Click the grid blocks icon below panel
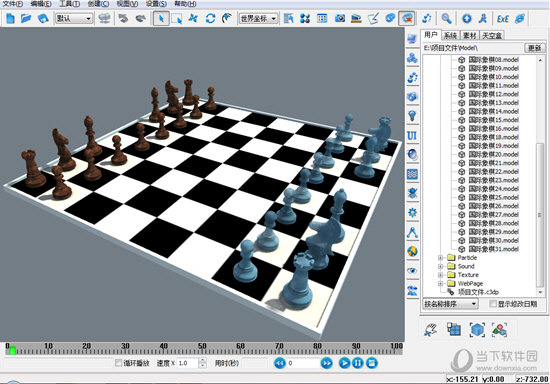 [454, 330]
